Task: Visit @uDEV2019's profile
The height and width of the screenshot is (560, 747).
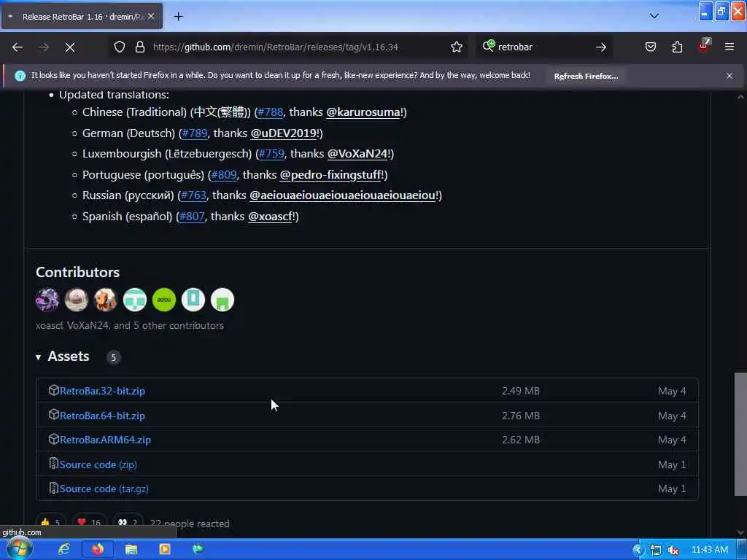Action: (284, 133)
